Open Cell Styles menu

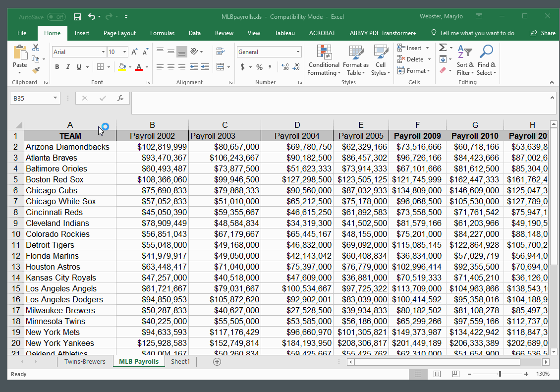click(381, 60)
